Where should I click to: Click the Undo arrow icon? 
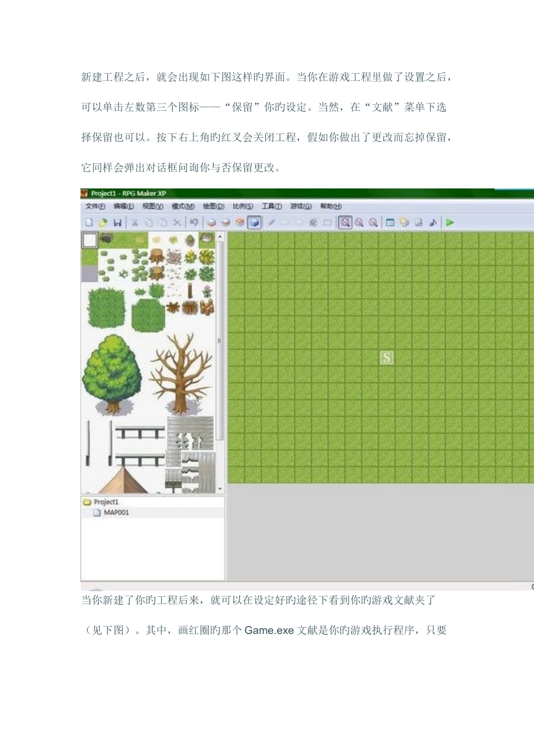194,223
